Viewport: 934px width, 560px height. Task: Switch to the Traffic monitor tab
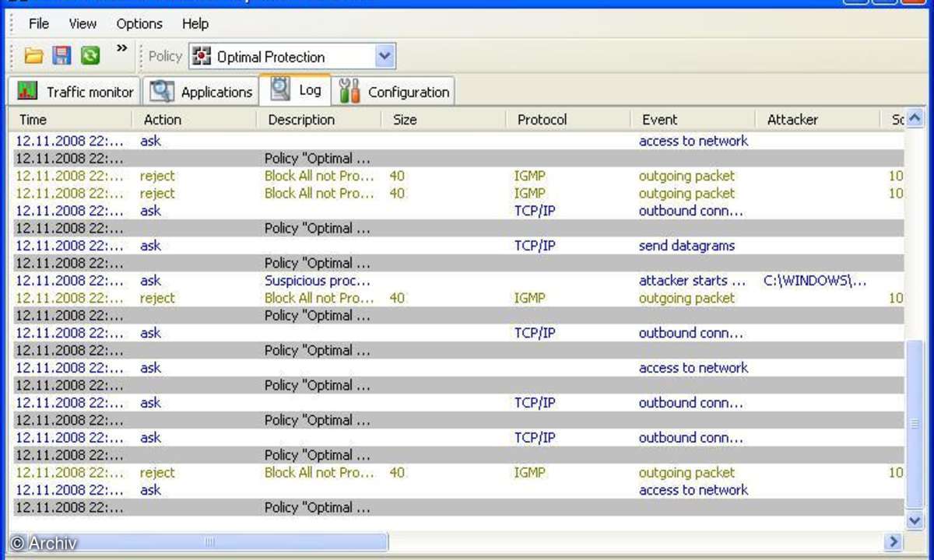point(75,92)
